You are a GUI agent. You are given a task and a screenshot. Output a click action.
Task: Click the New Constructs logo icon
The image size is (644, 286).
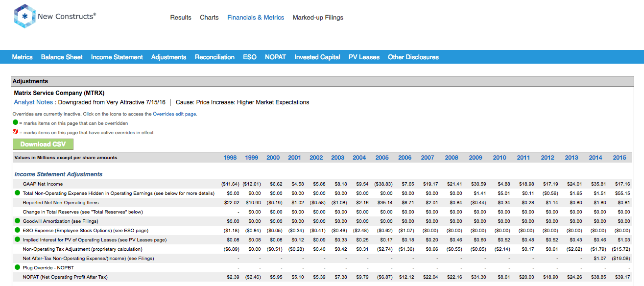(x=24, y=17)
